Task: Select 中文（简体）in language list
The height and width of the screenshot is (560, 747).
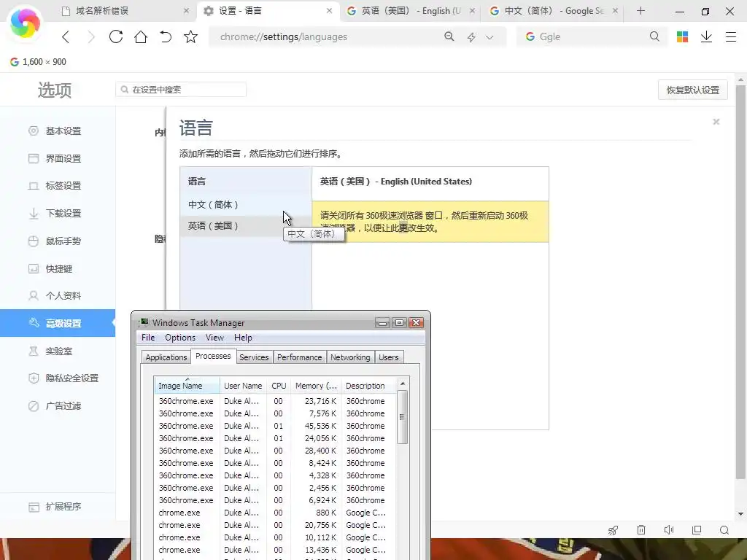Action: 245,205
